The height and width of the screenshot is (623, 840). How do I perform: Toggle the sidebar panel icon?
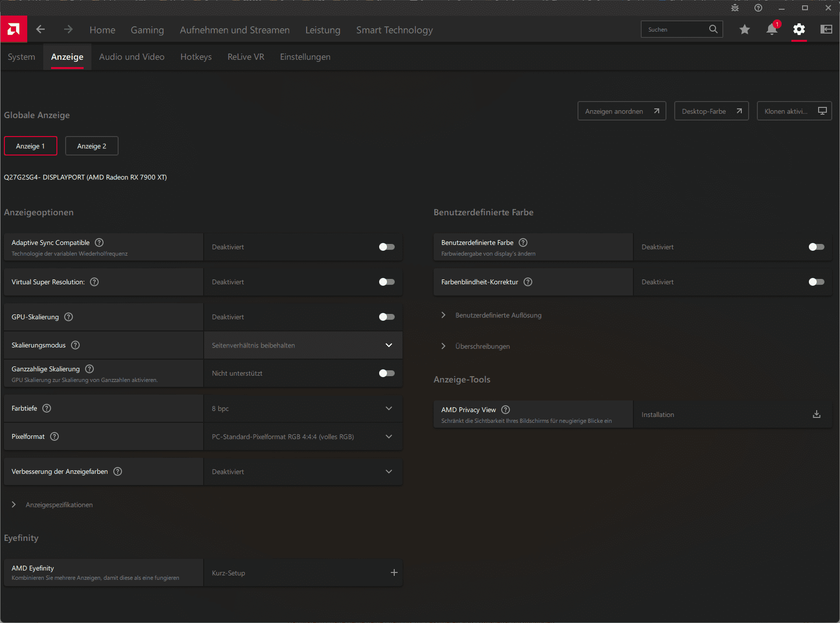[x=826, y=29]
